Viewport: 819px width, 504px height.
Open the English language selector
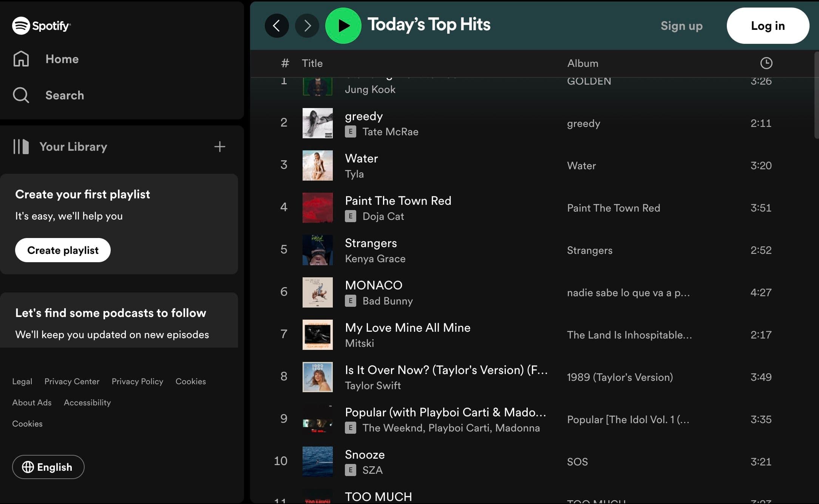(48, 467)
